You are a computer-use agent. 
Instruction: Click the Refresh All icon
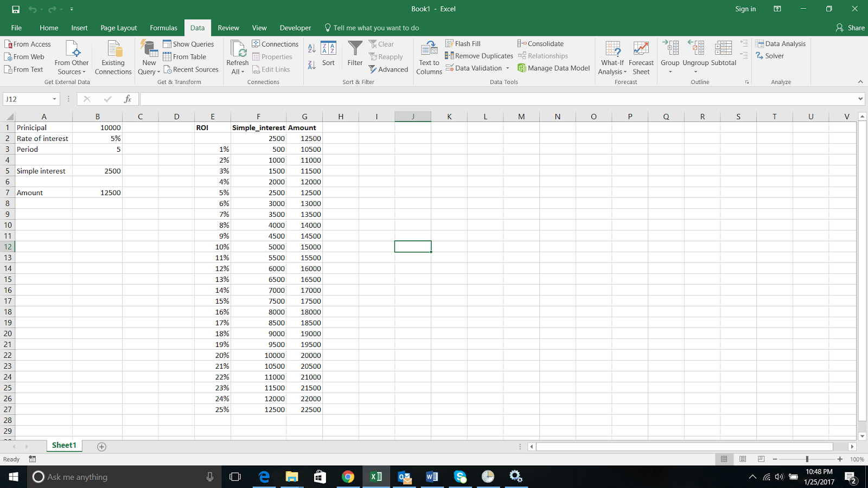(237, 54)
